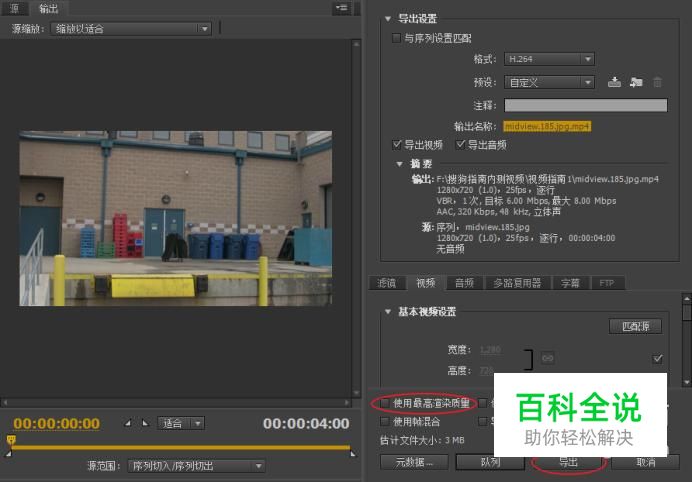Image resolution: width=692 pixels, height=482 pixels.
Task: Toggle the 导出视频 checkbox
Action: tap(396, 144)
